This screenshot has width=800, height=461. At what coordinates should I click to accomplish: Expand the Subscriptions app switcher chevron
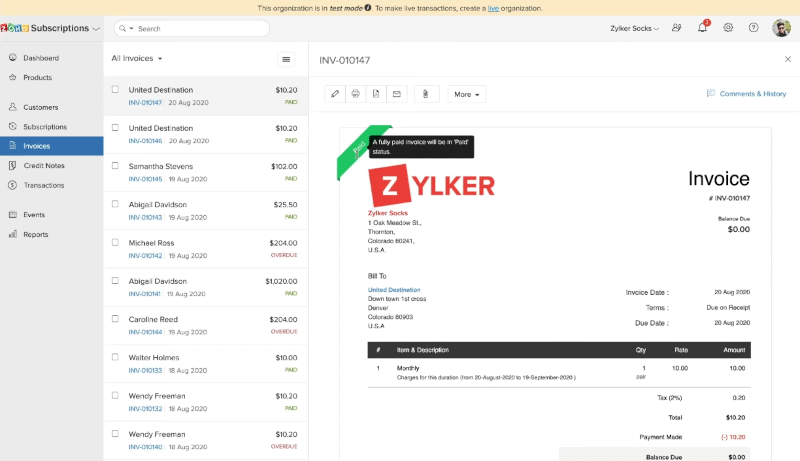(96, 29)
